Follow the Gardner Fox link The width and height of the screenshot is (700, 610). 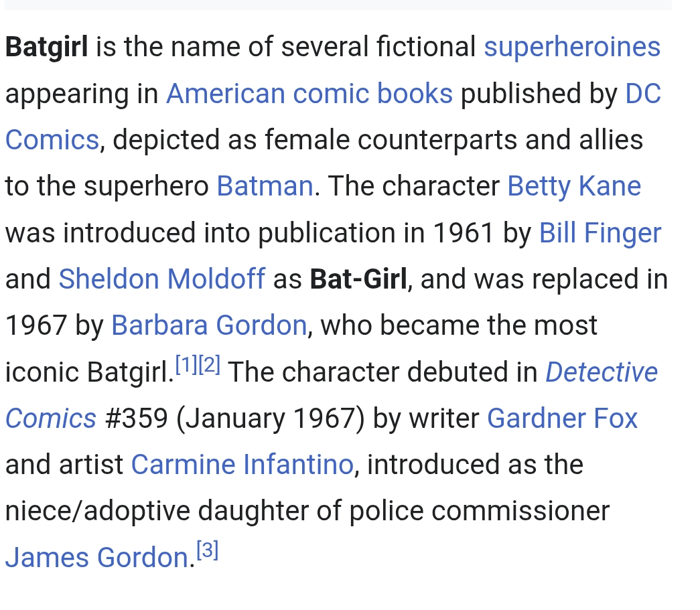coord(562,418)
